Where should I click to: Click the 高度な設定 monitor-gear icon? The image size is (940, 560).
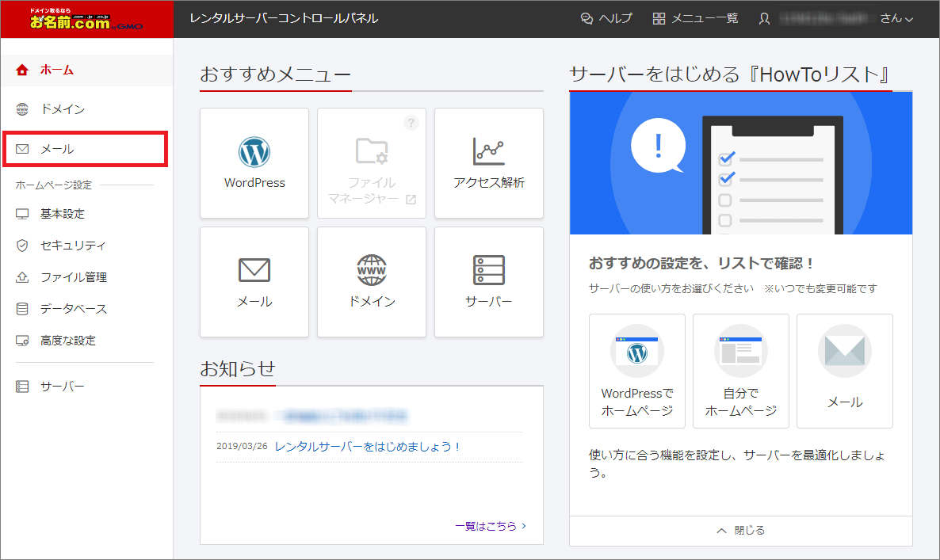point(22,341)
